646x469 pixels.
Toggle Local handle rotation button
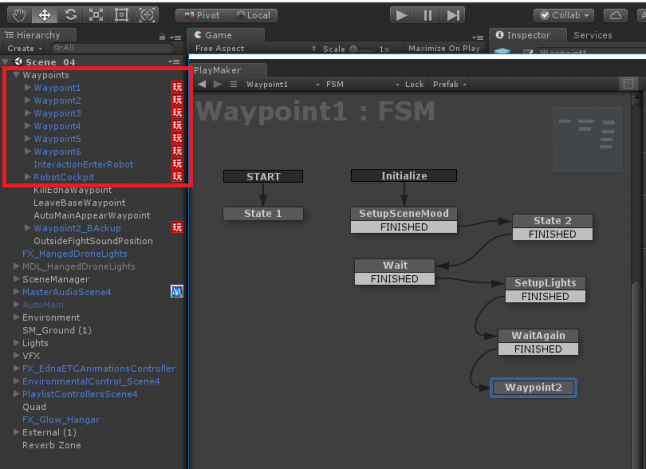254,15
